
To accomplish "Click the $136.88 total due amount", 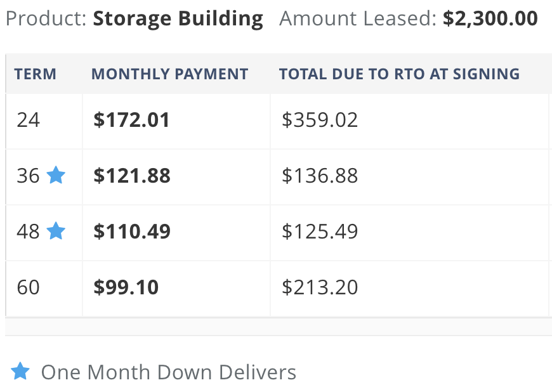I will pyautogui.click(x=320, y=175).
